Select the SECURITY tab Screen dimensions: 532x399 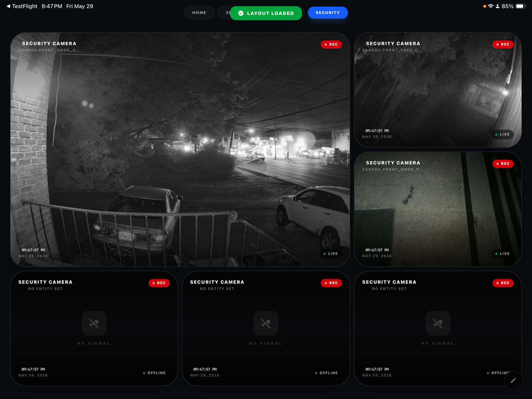[328, 13]
